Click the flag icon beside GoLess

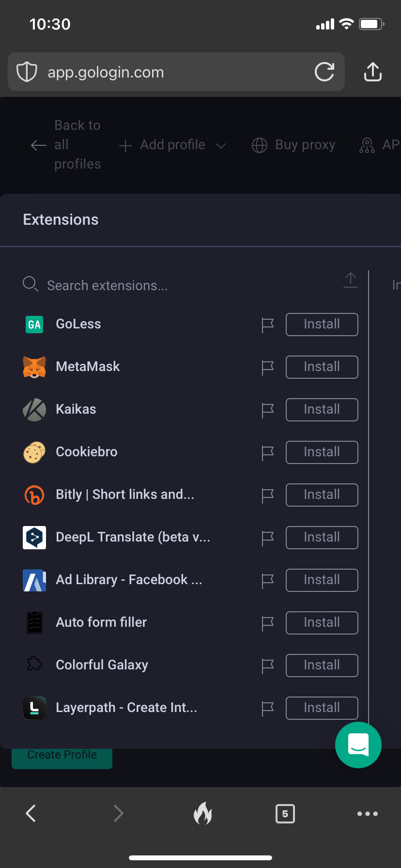(x=267, y=325)
